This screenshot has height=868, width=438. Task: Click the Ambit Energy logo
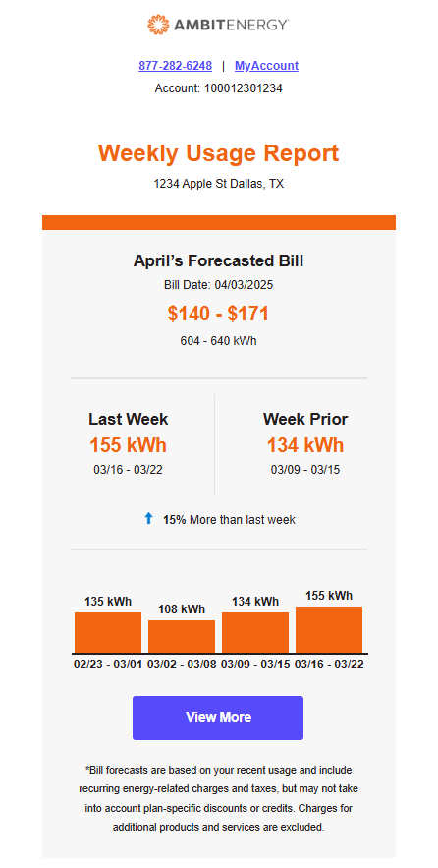coord(218,25)
